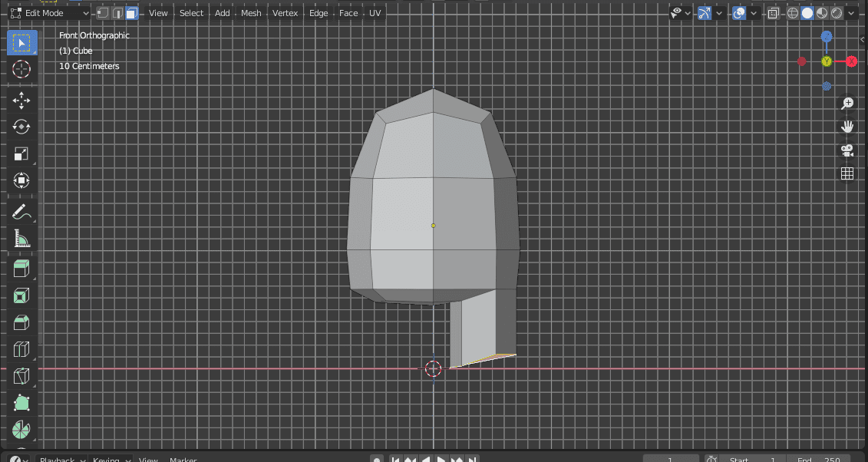Select the Scale tool
Image resolution: width=868 pixels, height=462 pixels.
pos(21,153)
